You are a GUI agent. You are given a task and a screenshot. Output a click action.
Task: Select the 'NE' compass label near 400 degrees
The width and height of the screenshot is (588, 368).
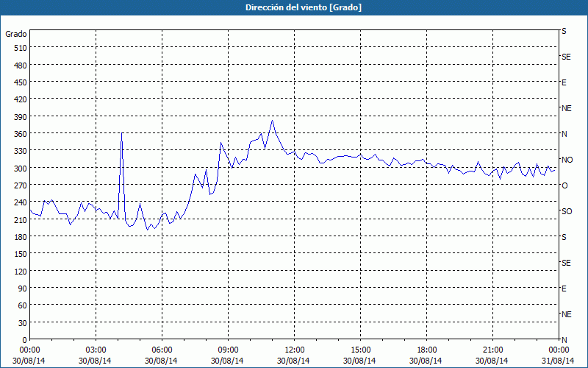567,108
